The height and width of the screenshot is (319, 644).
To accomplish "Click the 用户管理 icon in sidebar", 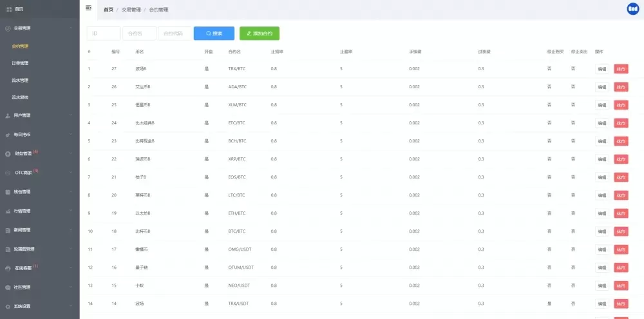I will tap(8, 115).
